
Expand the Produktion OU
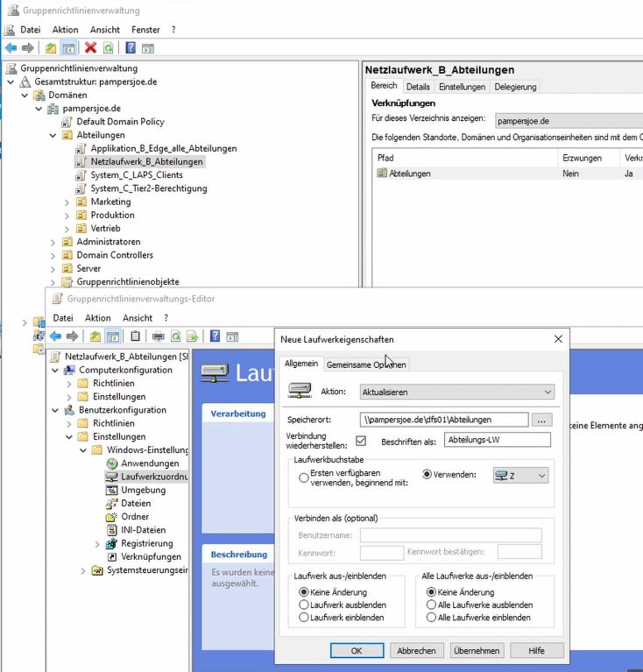click(x=67, y=216)
